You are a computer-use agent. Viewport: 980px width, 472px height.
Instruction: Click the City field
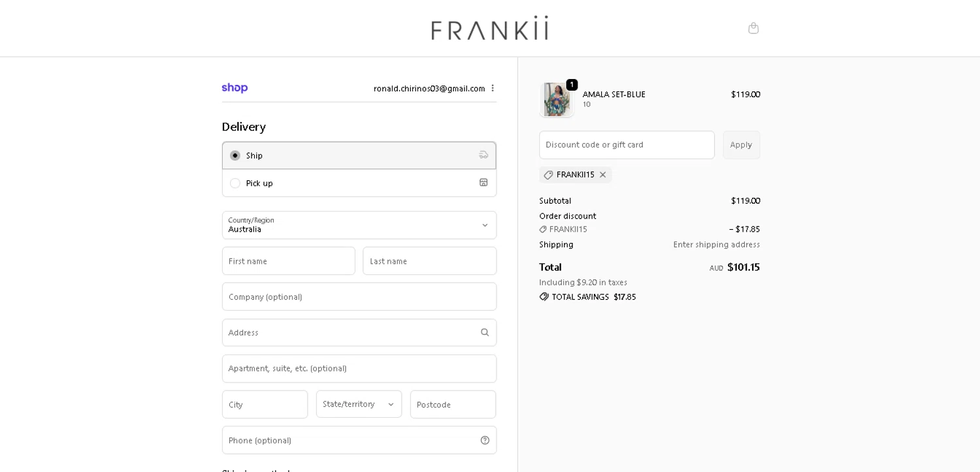click(265, 404)
